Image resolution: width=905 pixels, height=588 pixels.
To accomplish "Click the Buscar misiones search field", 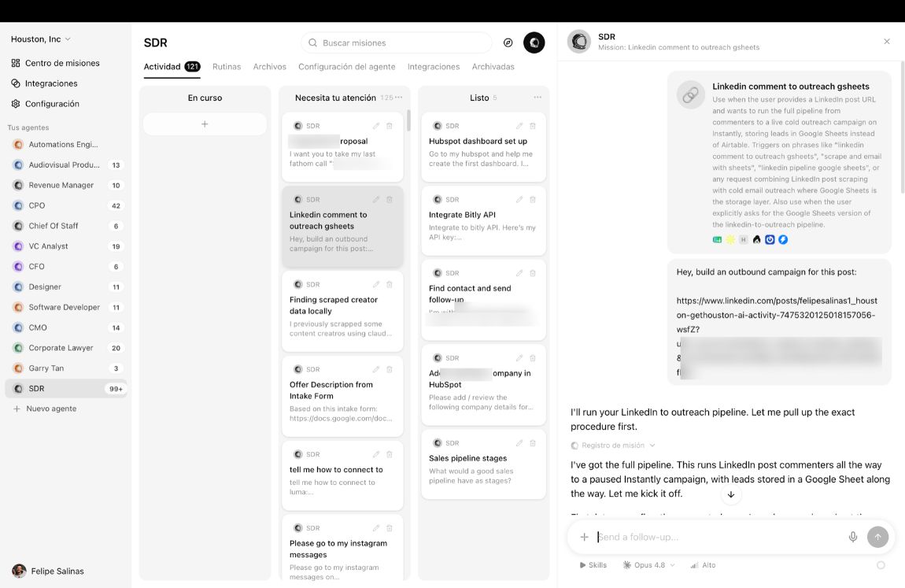I will coord(397,43).
